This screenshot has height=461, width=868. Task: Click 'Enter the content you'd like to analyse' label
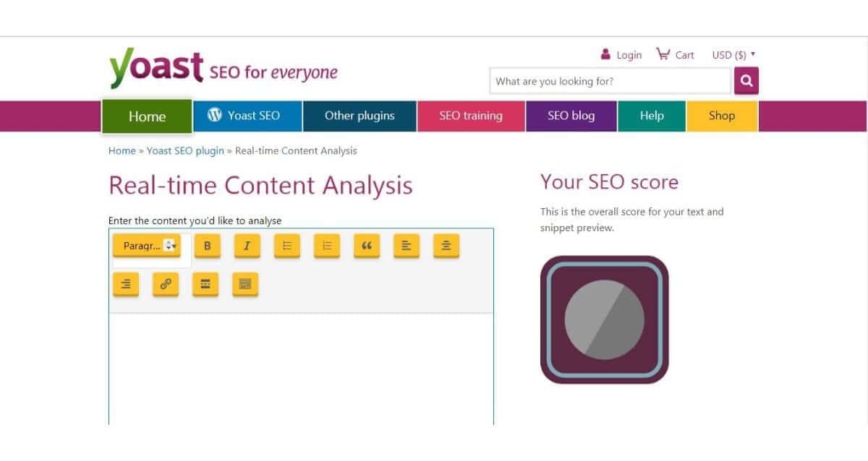pos(195,220)
